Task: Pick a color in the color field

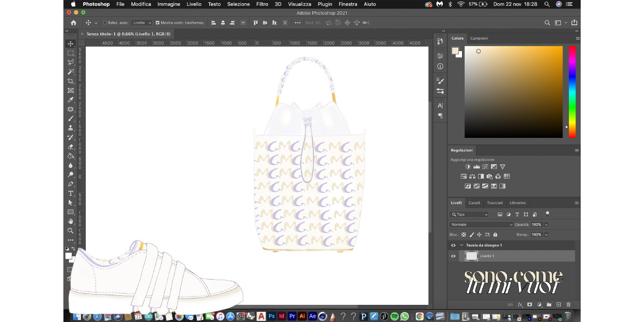Action: coord(514,92)
